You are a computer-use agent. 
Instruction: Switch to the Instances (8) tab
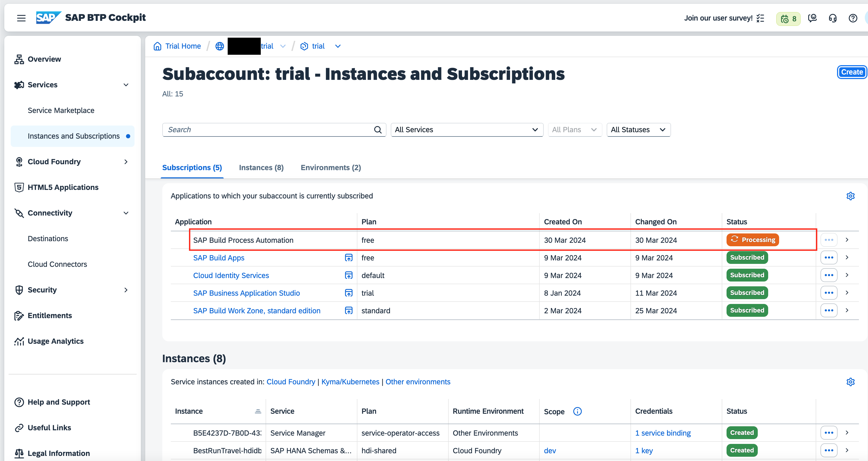click(x=261, y=168)
